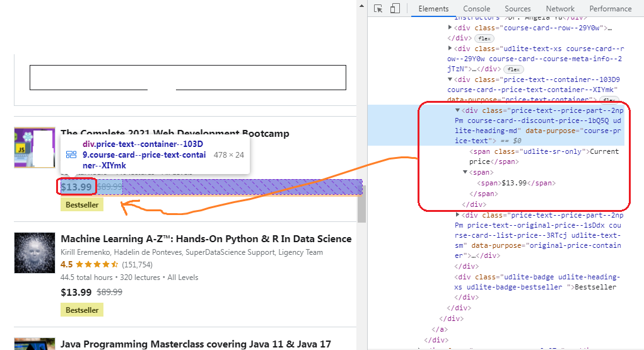Click the highlighted $13.99 price of Web Development Bootcamp

point(76,187)
